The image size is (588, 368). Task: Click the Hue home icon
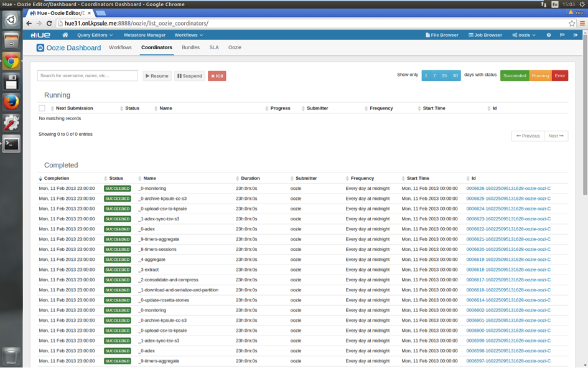click(x=65, y=35)
